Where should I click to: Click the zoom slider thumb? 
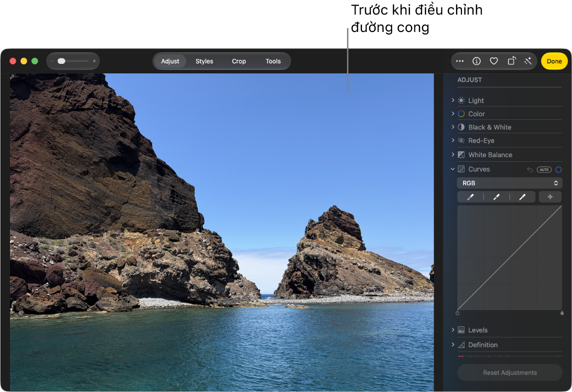coord(61,61)
